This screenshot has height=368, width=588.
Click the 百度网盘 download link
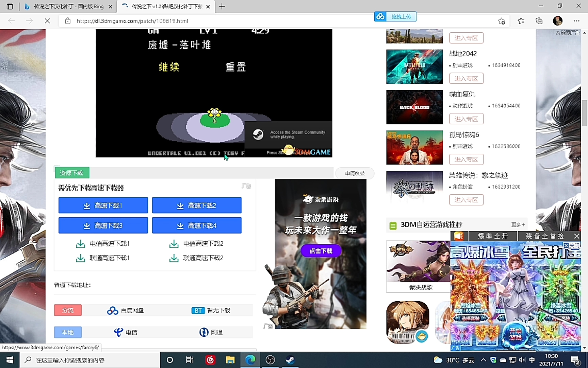[x=126, y=310]
